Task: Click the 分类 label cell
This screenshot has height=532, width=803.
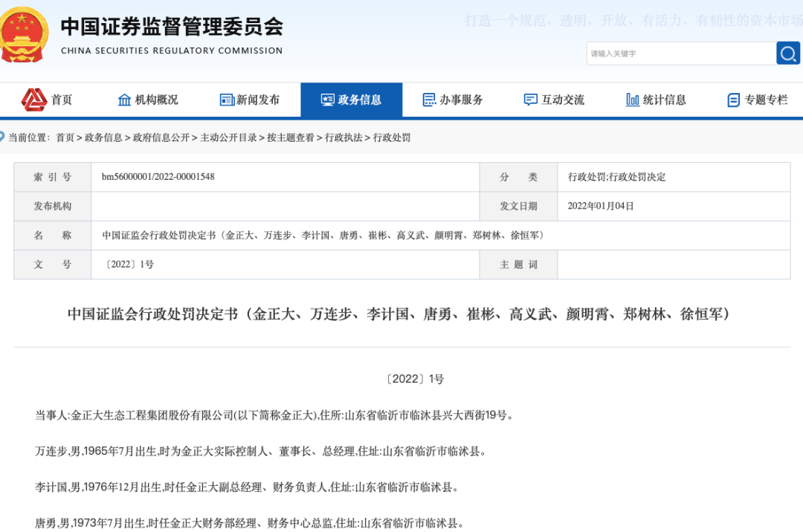Action: click(x=518, y=177)
